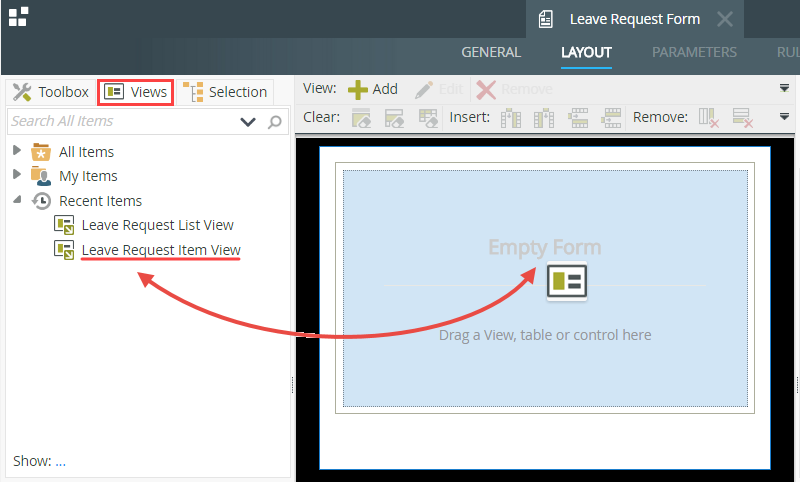This screenshot has height=482, width=800.
Task: Select the My Items user folder icon
Action: (41, 176)
